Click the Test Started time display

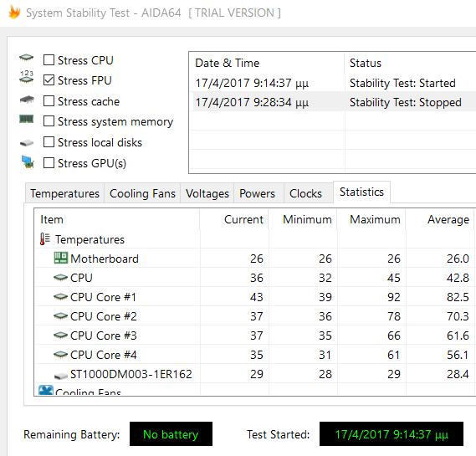tap(392, 434)
